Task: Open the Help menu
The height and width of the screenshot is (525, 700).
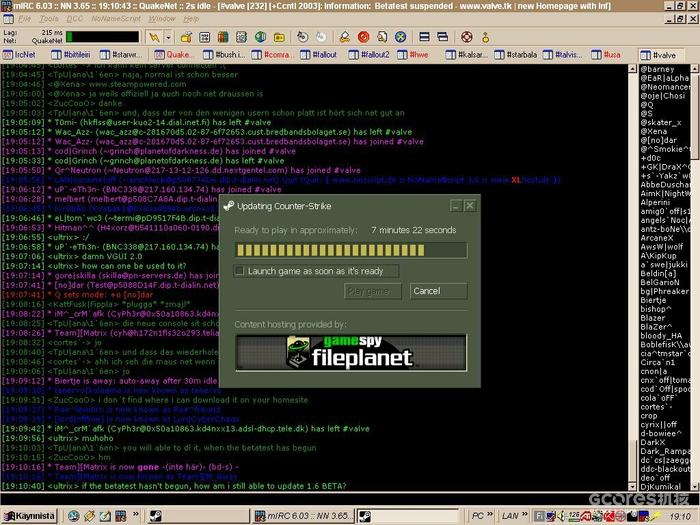Action: pyautogui.click(x=192, y=19)
